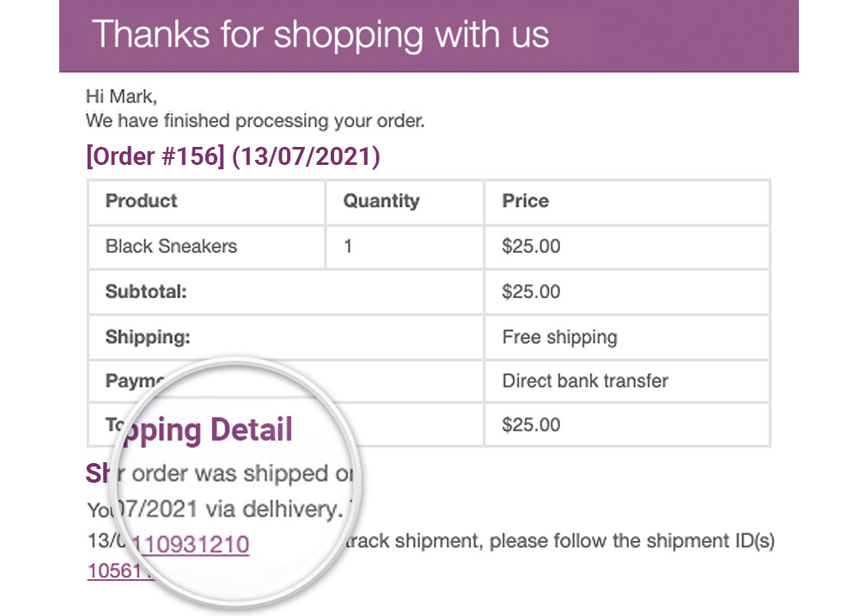Select the total $25.00 amount
859x616 pixels.
pyautogui.click(x=531, y=424)
